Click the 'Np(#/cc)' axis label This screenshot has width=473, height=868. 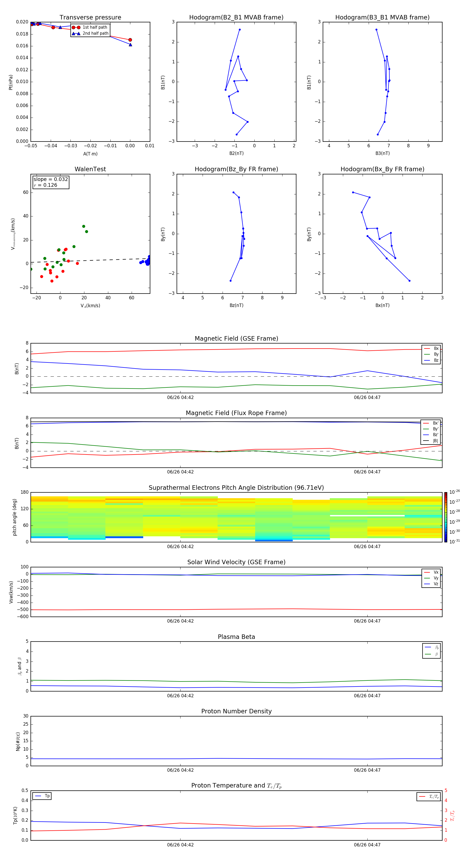(18, 741)
